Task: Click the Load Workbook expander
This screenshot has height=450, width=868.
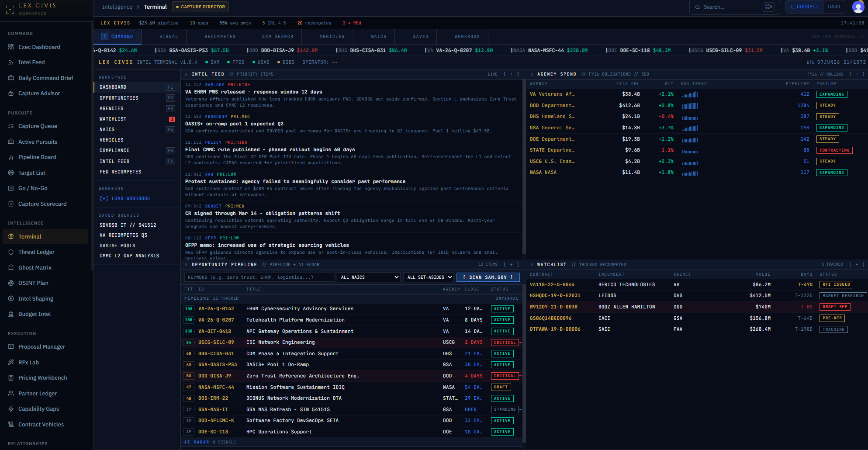Action: (x=125, y=199)
